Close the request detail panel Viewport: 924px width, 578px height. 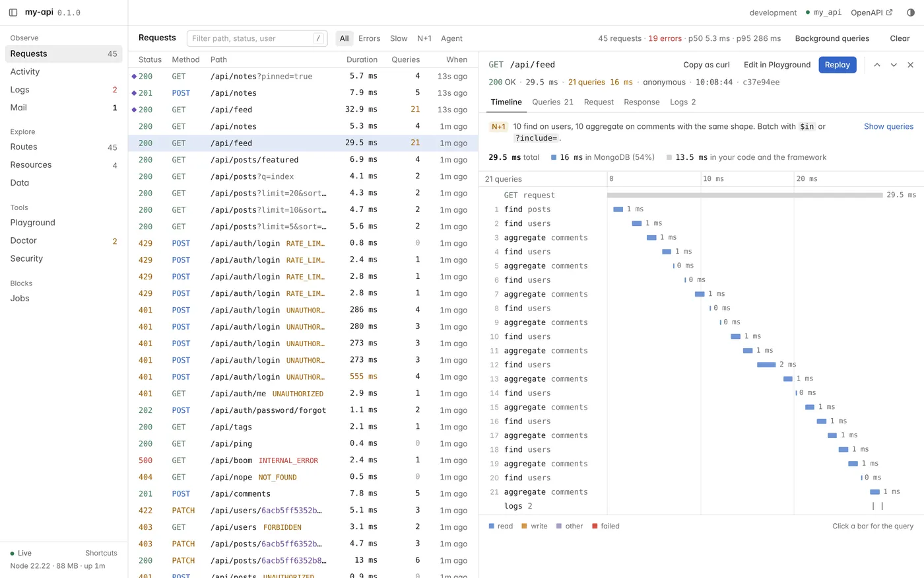click(910, 65)
